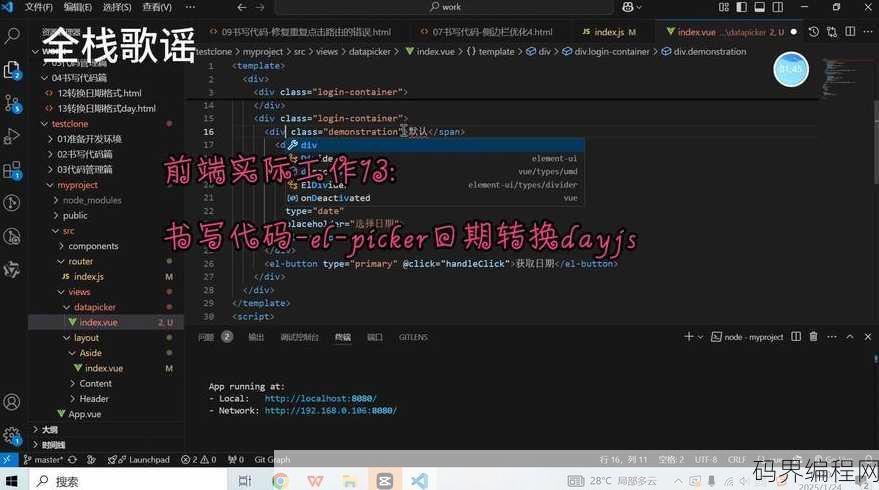879x490 pixels.
Task: Open the Manage gear icon
Action: click(12, 435)
